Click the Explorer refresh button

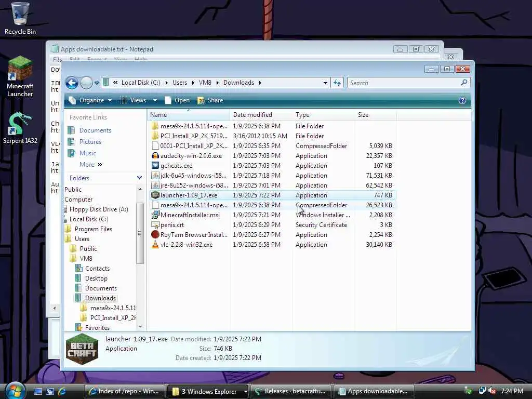point(337,83)
